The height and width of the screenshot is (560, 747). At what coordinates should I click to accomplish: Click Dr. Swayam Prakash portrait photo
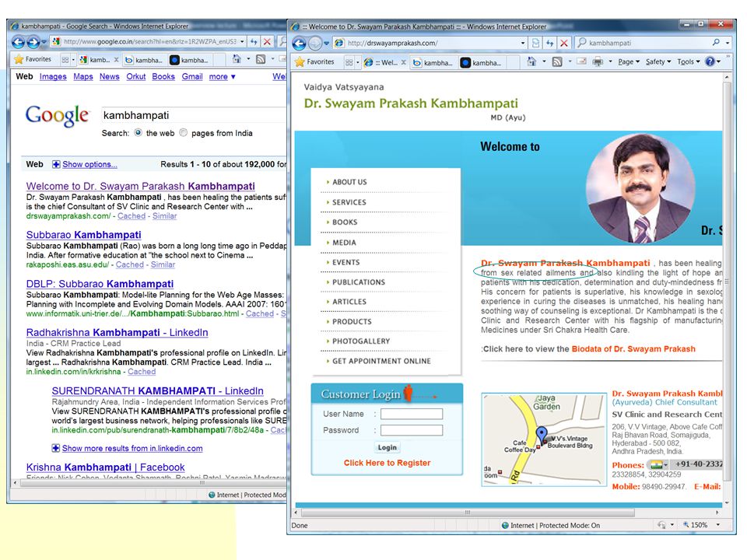(x=640, y=188)
